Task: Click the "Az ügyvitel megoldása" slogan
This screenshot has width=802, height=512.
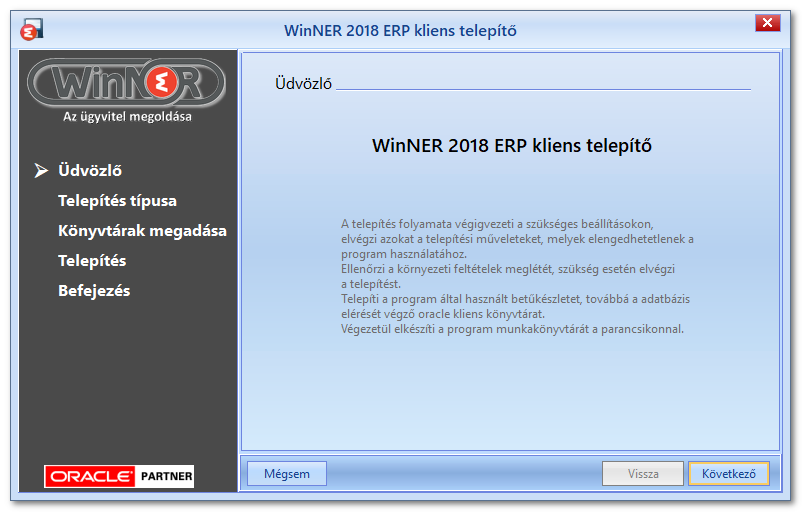Action: coord(127,117)
